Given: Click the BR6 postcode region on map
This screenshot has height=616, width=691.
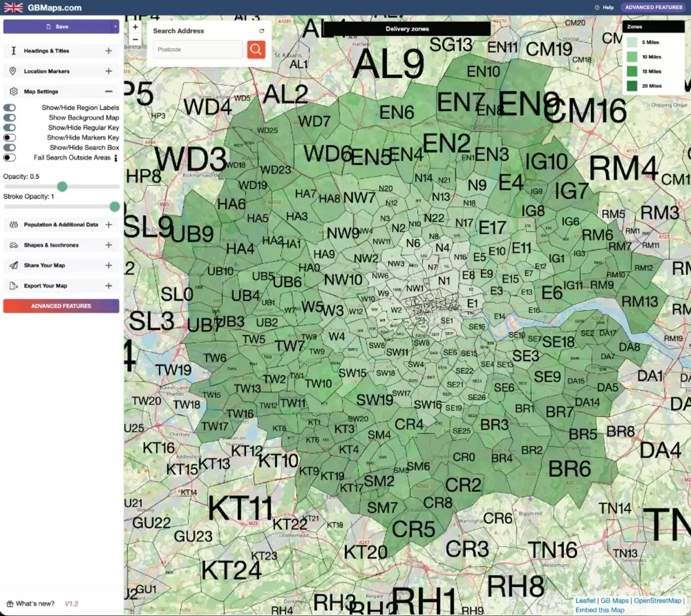Looking at the screenshot, I should pyautogui.click(x=569, y=469).
